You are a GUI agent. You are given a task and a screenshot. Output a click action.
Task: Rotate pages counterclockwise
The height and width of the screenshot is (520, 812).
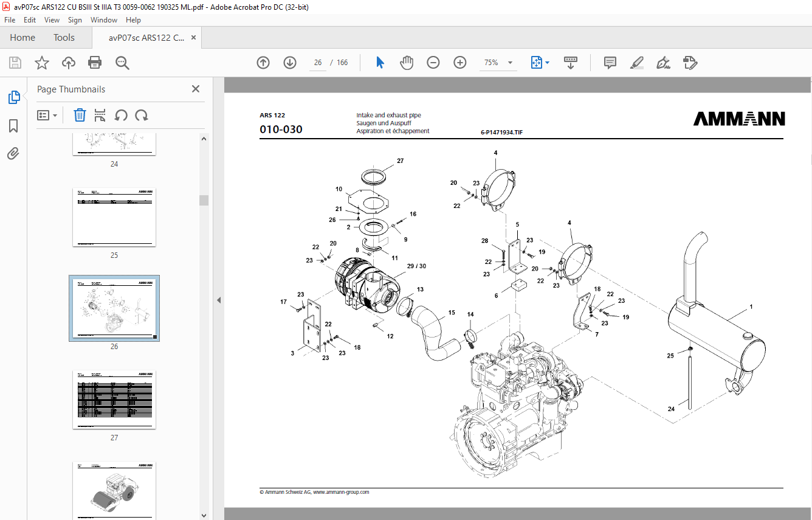pos(121,115)
